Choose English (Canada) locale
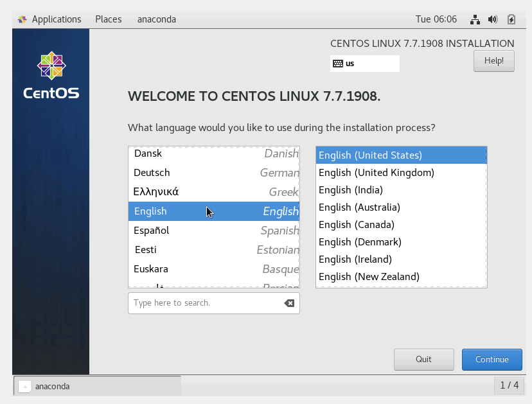Image resolution: width=532 pixels, height=404 pixels. 402,225
